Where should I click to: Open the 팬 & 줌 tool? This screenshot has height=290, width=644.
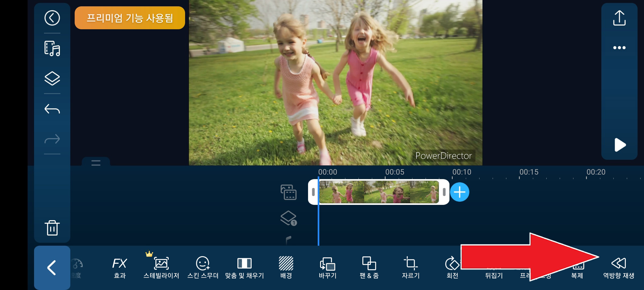[x=369, y=267]
